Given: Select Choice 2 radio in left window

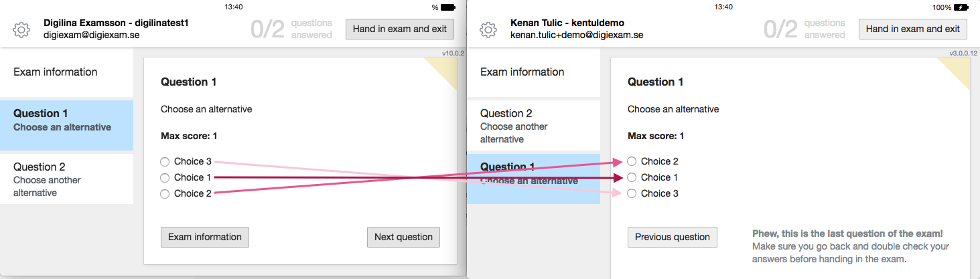Looking at the screenshot, I should [165, 193].
